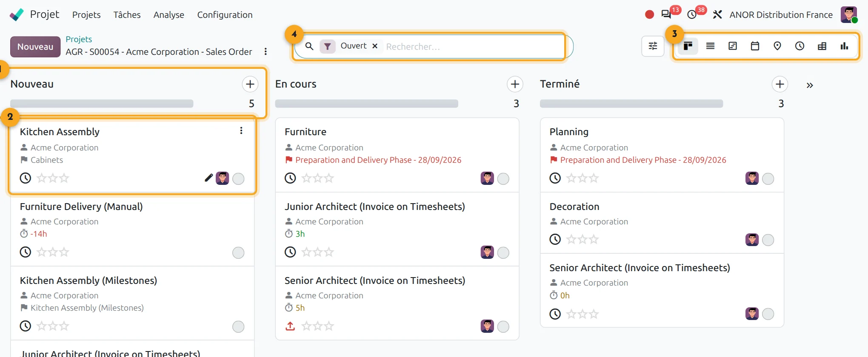This screenshot has height=357, width=868.
Task: Open the Analyse menu
Action: point(169,14)
